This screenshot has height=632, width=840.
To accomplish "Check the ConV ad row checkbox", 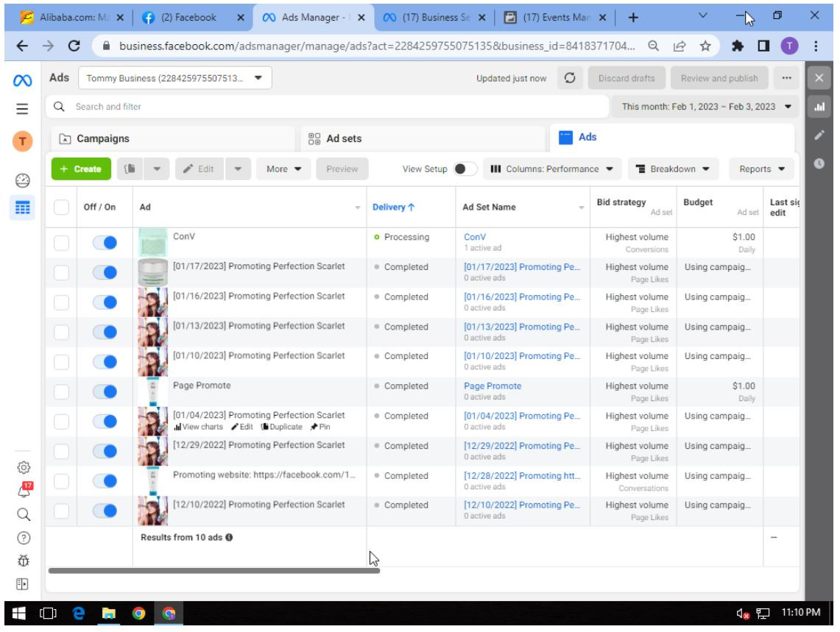I will 62,243.
